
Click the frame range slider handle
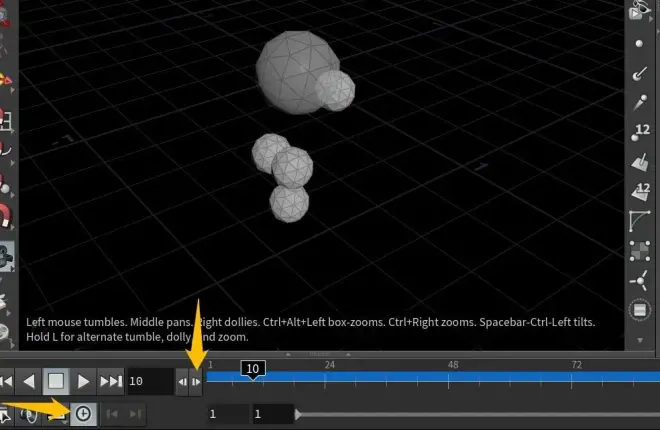pyautogui.click(x=298, y=414)
